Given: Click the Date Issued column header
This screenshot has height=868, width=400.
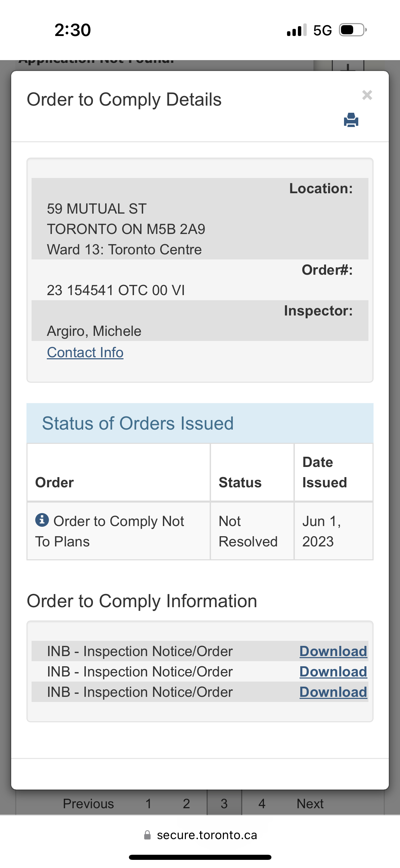Looking at the screenshot, I should point(325,472).
